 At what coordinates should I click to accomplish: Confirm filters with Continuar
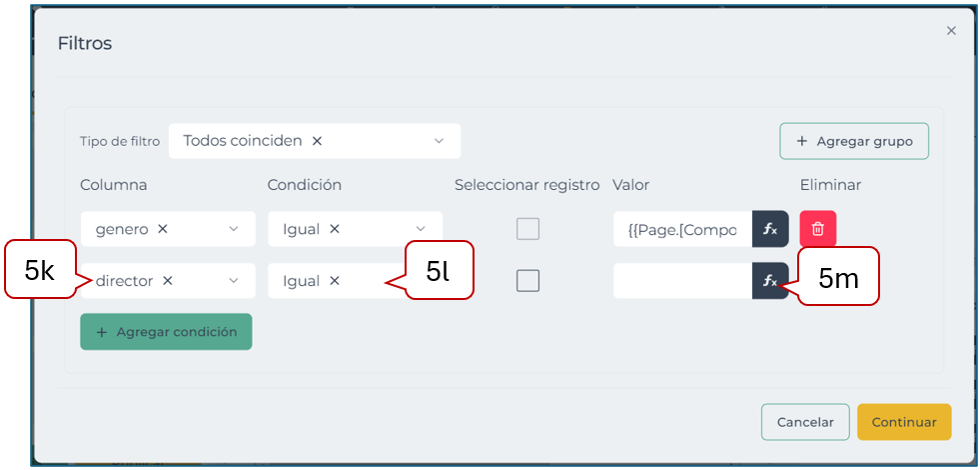point(904,422)
